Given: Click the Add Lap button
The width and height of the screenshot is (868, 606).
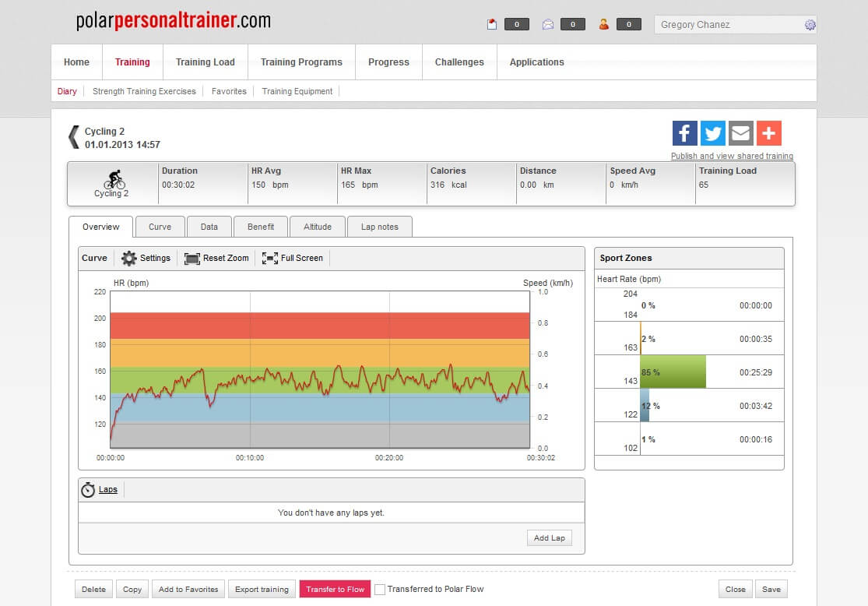Looking at the screenshot, I should (549, 538).
